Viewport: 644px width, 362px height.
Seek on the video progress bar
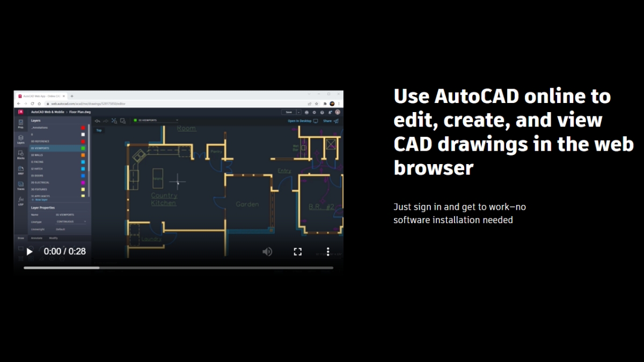pos(178,268)
